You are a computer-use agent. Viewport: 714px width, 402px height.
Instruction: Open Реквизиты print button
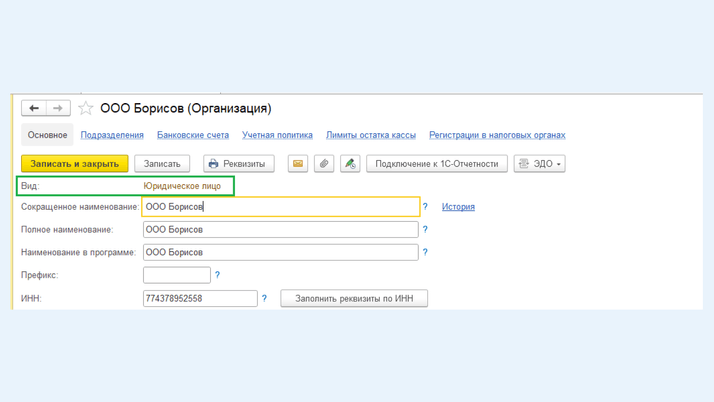pyautogui.click(x=239, y=163)
